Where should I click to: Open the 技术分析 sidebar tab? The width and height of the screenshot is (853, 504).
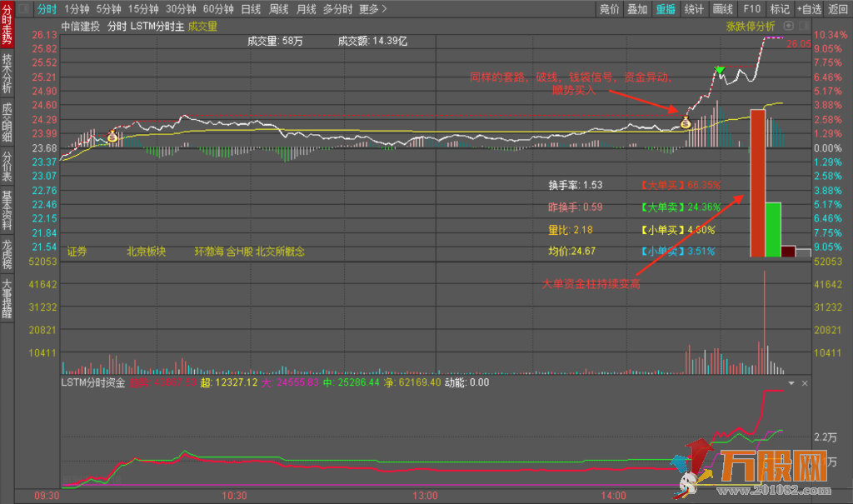7,73
